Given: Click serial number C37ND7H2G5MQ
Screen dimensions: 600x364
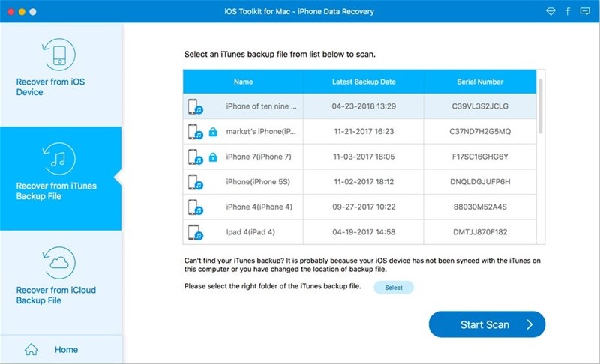Looking at the screenshot, I should click(480, 131).
